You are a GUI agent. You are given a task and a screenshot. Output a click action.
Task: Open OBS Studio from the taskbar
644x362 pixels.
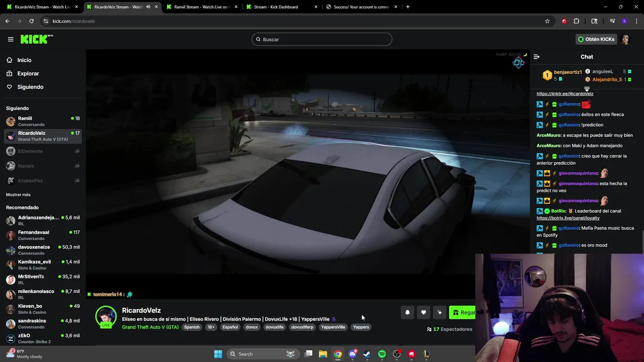(x=397, y=354)
